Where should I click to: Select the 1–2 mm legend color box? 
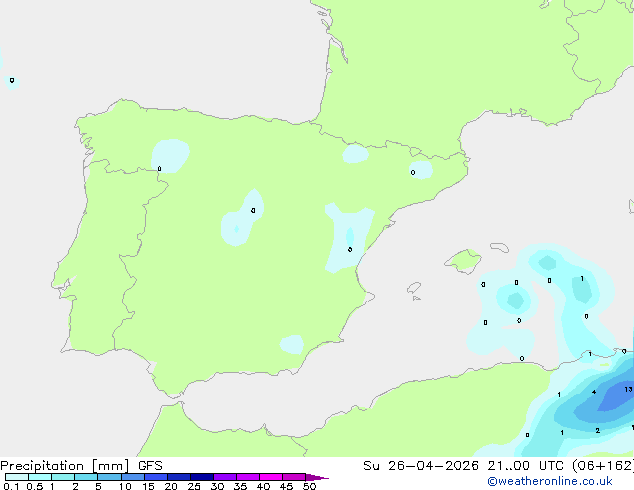pos(63,477)
